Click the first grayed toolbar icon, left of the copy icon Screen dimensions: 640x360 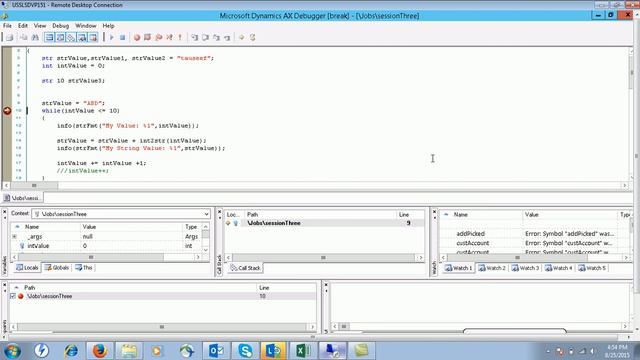(x=9, y=38)
